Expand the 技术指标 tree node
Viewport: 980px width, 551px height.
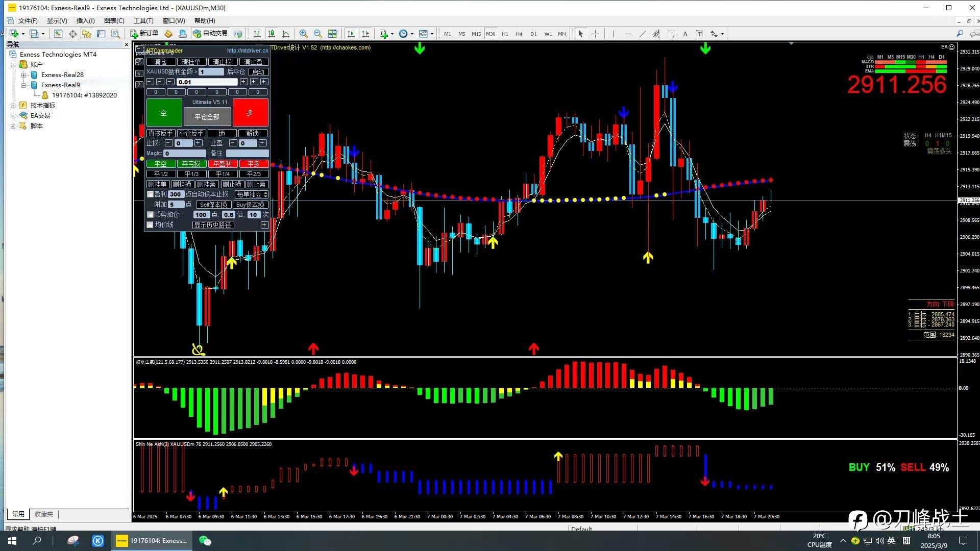pos(13,106)
